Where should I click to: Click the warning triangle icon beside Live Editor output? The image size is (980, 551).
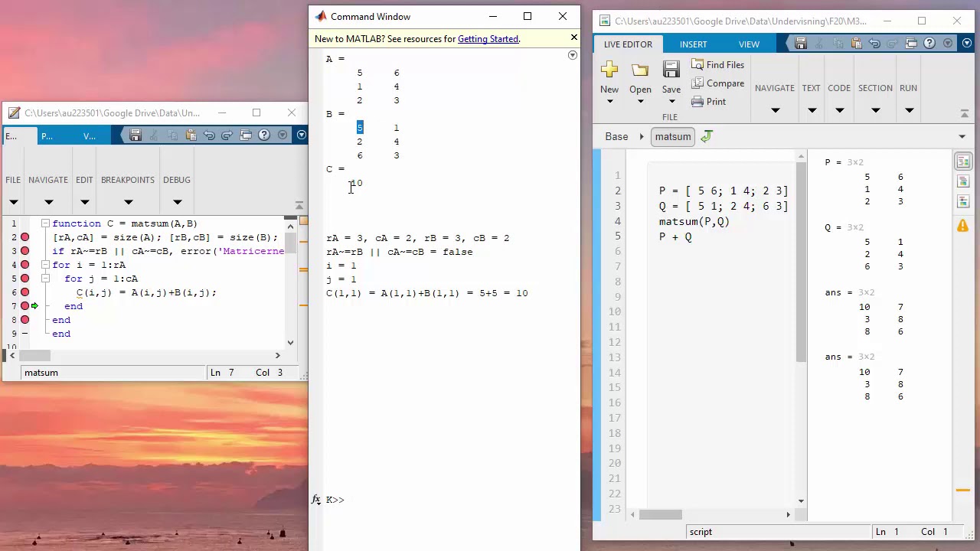click(962, 226)
